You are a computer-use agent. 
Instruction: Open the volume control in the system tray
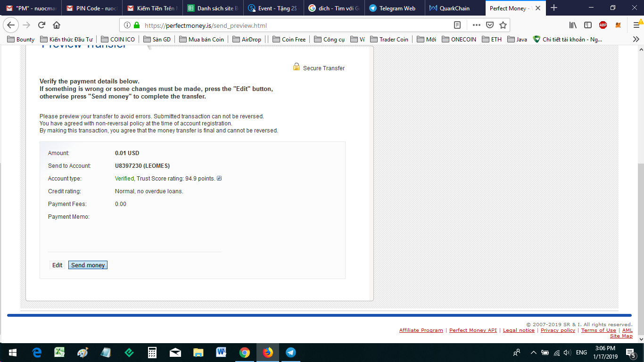(x=567, y=353)
